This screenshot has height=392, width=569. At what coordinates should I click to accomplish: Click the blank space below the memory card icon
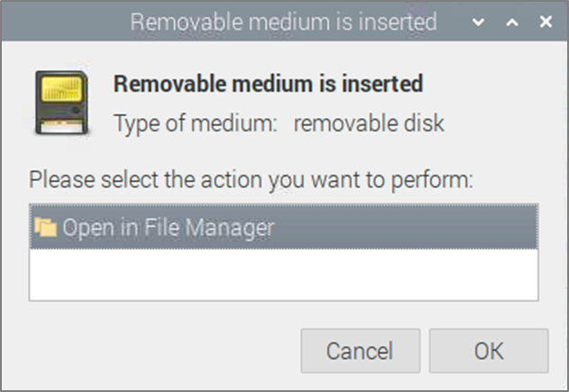coord(61,150)
